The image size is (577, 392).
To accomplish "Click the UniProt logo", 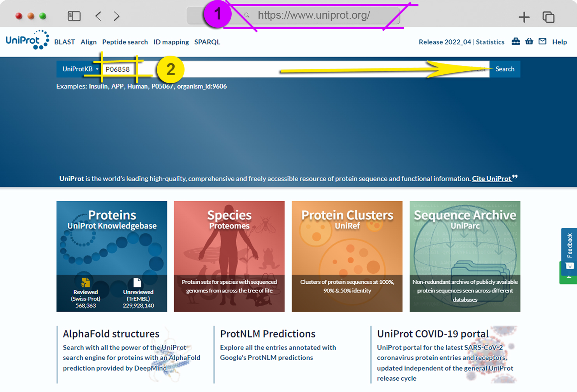I will tap(27, 40).
